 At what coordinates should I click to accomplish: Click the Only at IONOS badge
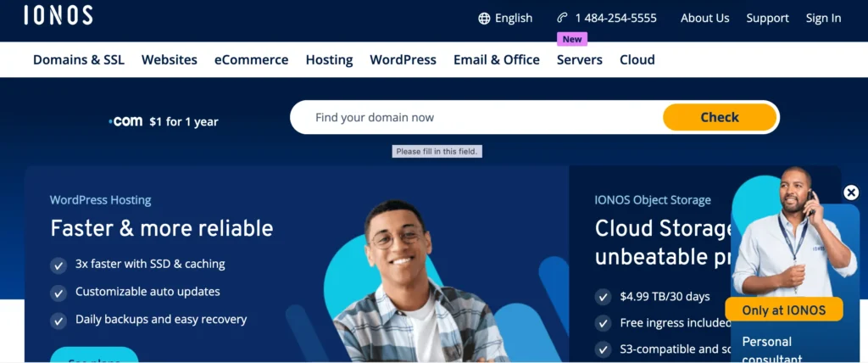784,310
